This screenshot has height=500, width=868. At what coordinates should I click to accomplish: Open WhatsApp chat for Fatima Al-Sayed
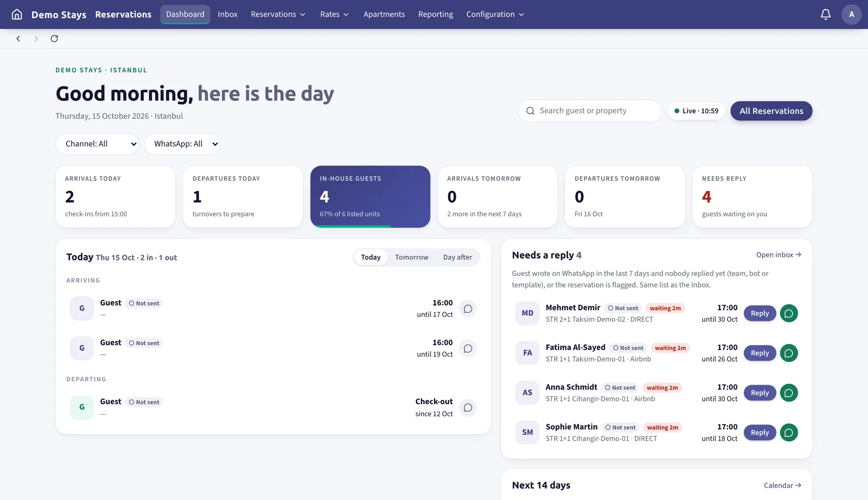(789, 353)
